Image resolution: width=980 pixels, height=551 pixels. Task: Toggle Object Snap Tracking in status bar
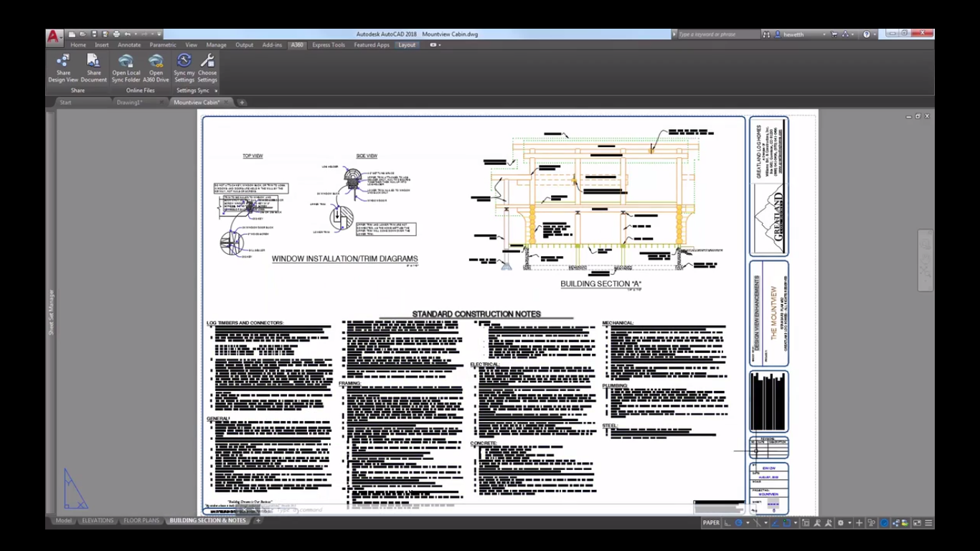pos(775,523)
